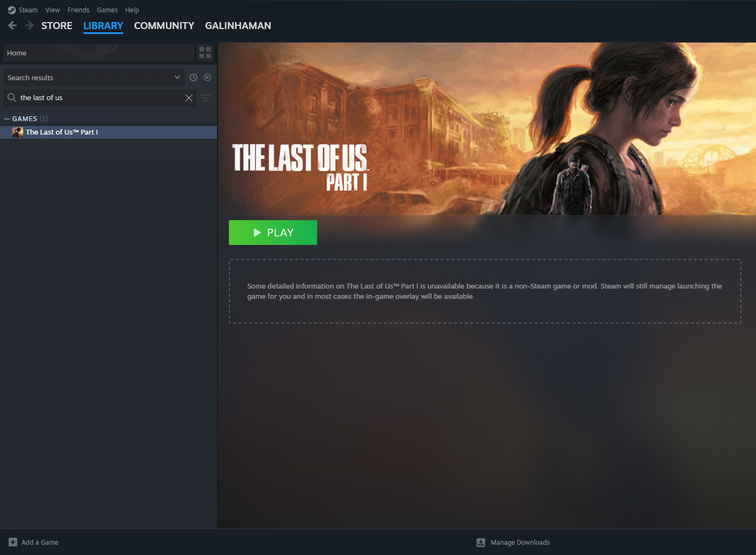The width and height of the screenshot is (756, 555).
Task: Click the recent games clock icon
Action: tap(193, 77)
